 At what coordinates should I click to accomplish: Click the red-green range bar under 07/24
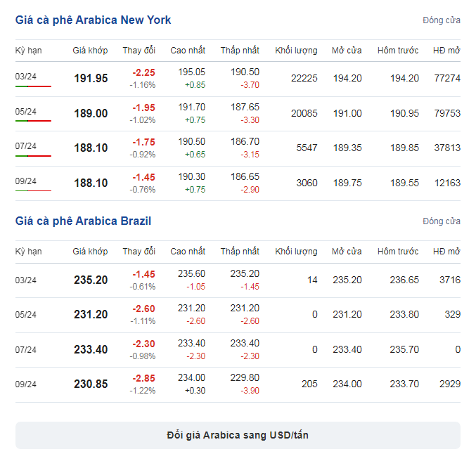tap(33, 156)
